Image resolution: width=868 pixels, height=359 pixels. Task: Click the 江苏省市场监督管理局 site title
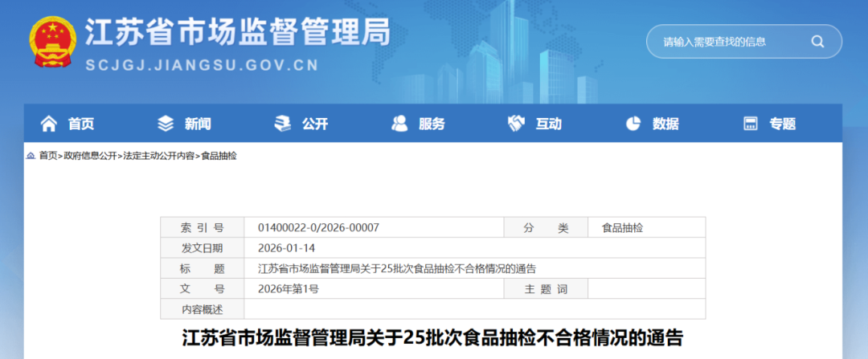coord(237,32)
